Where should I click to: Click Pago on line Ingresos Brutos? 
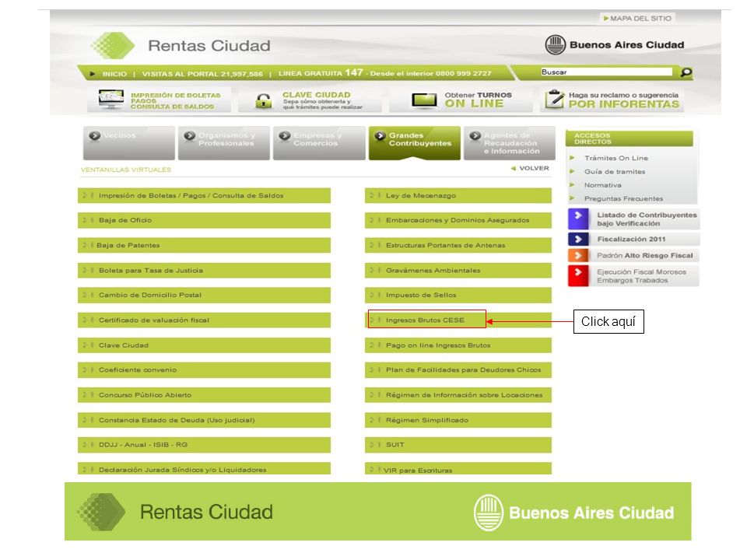coord(458,345)
